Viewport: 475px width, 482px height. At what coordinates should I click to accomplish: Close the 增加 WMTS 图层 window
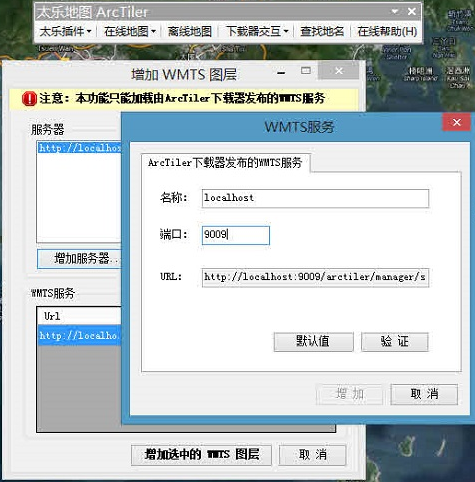click(339, 71)
